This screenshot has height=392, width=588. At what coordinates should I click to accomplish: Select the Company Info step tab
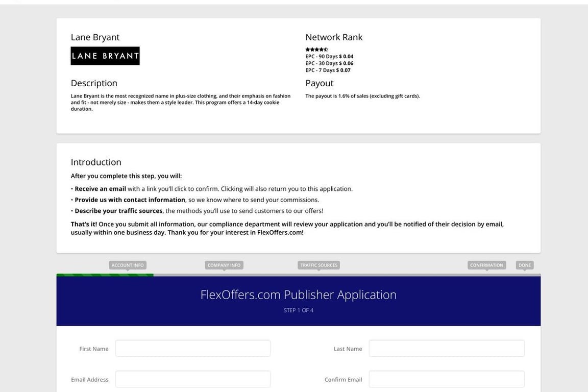[224, 265]
